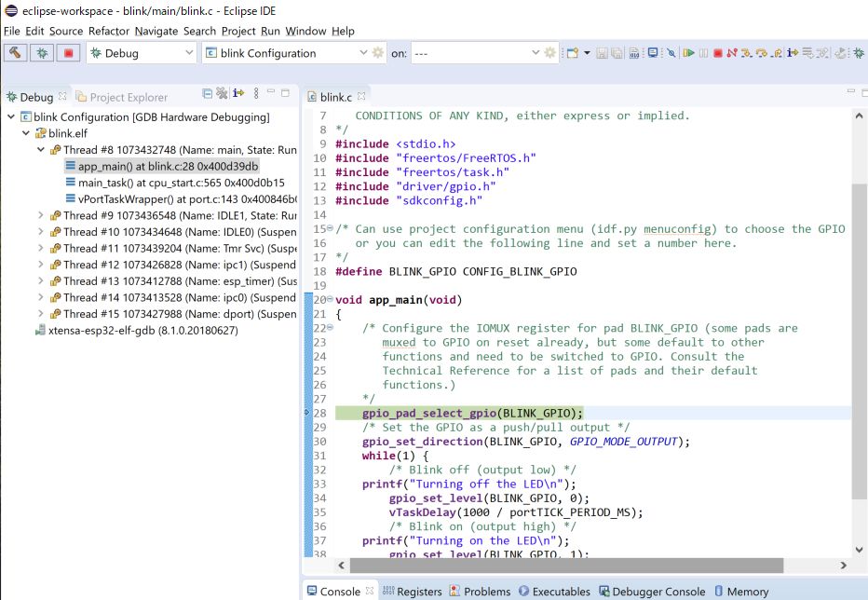
Task: Expand Thread #13 esp_timer node
Action: tap(40, 280)
